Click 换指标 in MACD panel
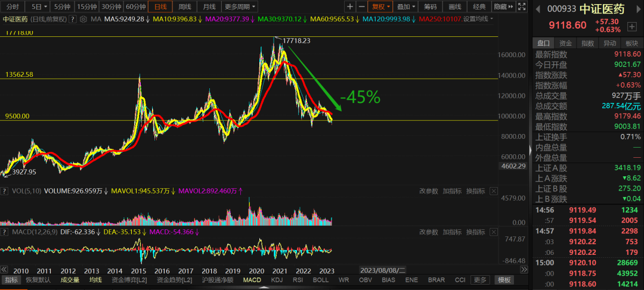Image resolution: width=644 pixels, height=290 pixels. [475, 232]
